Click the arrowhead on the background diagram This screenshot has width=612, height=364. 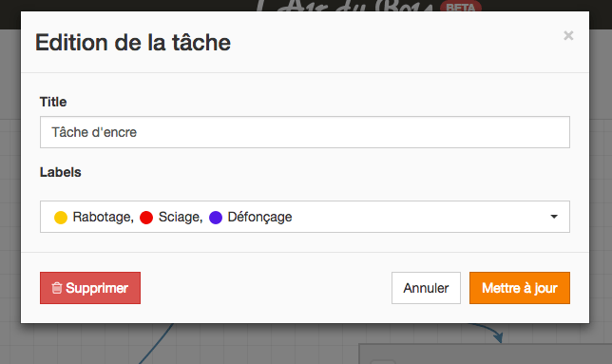click(x=497, y=336)
